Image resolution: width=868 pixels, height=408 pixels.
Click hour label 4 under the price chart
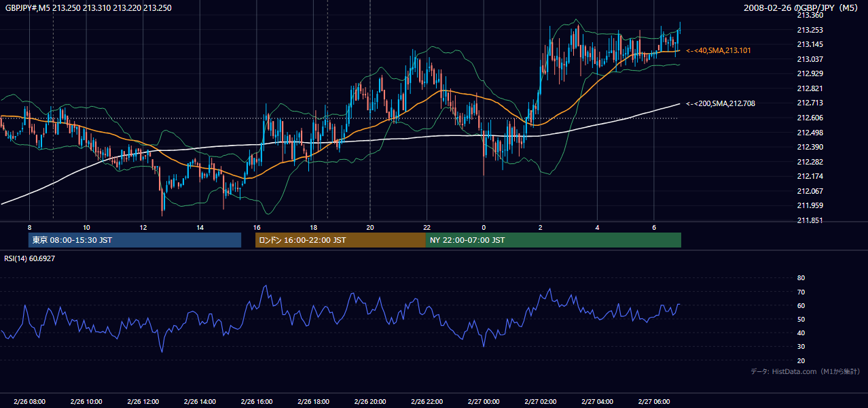(597, 227)
